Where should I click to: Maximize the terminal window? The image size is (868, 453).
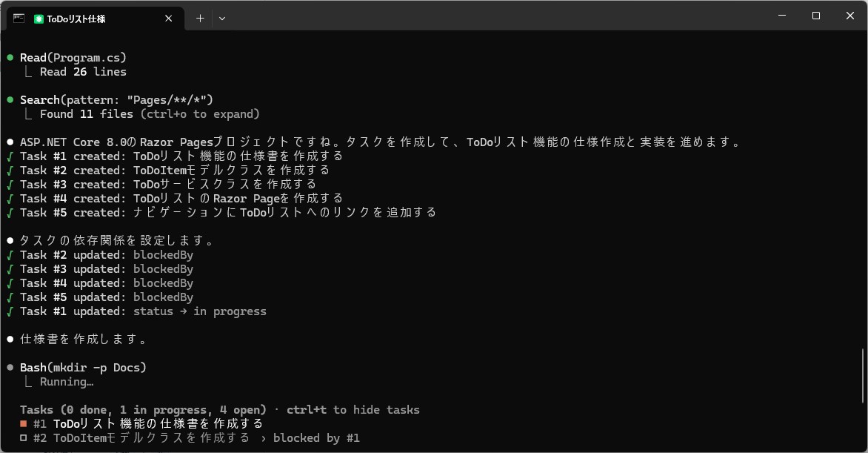tap(815, 16)
